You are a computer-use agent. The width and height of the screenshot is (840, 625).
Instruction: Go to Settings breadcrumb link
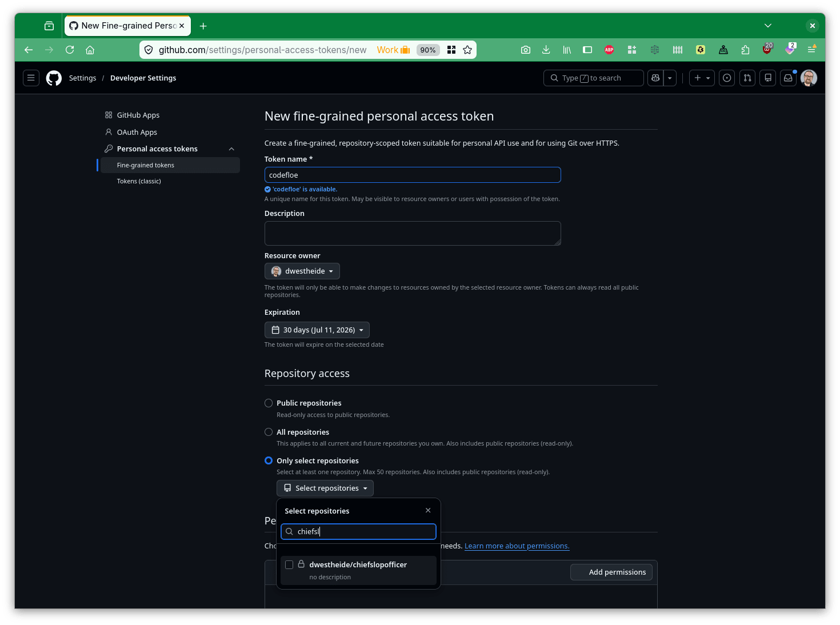(x=83, y=78)
